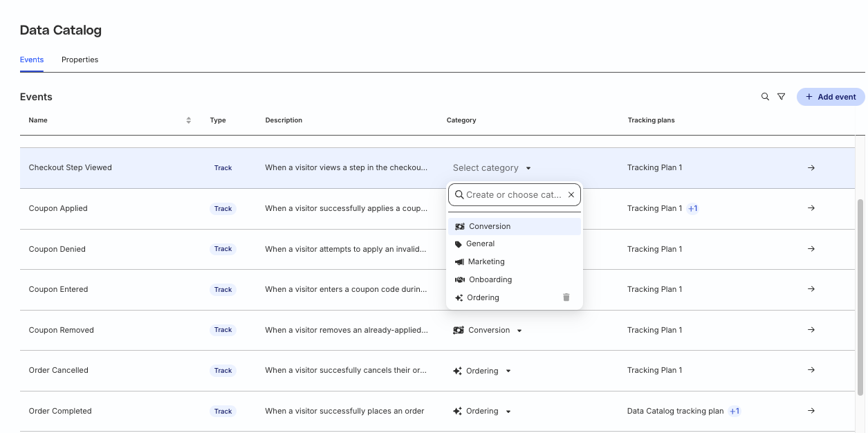Open Coupon Entered row arrow
The width and height of the screenshot is (868, 433).
pos(811,289)
